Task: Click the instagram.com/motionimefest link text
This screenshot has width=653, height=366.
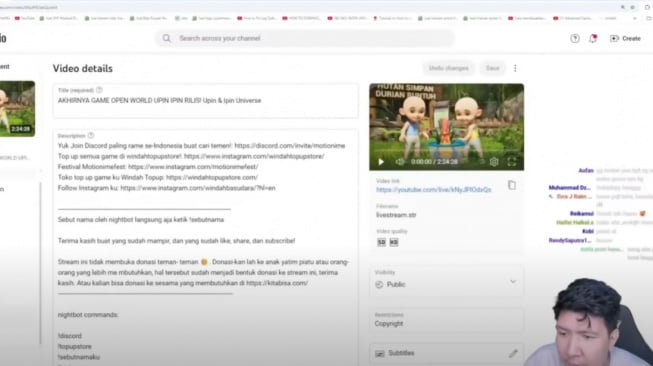Action: pos(193,167)
